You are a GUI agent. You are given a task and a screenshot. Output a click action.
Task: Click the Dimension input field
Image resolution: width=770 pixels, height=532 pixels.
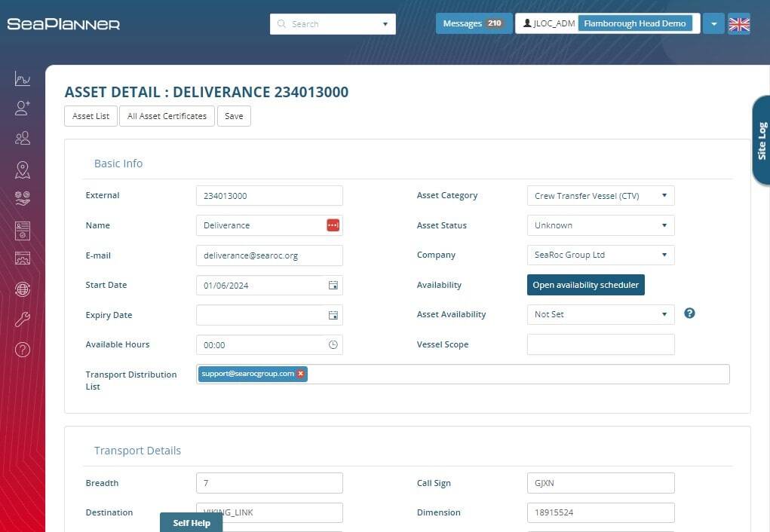click(600, 512)
